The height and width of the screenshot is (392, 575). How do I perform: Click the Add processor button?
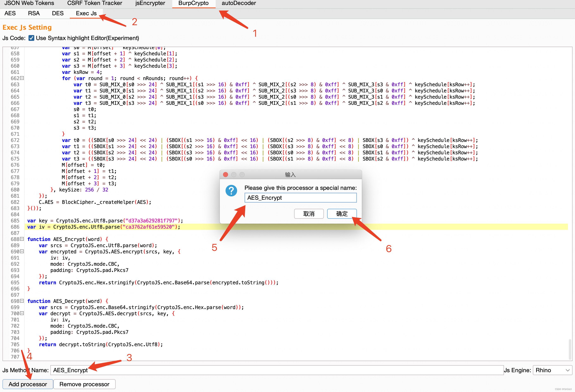27,385
